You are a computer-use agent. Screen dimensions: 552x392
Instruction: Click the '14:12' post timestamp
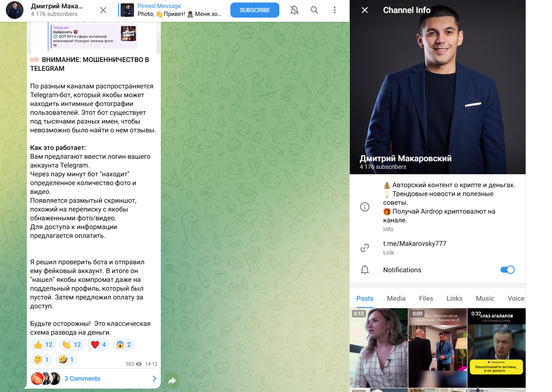click(x=151, y=364)
